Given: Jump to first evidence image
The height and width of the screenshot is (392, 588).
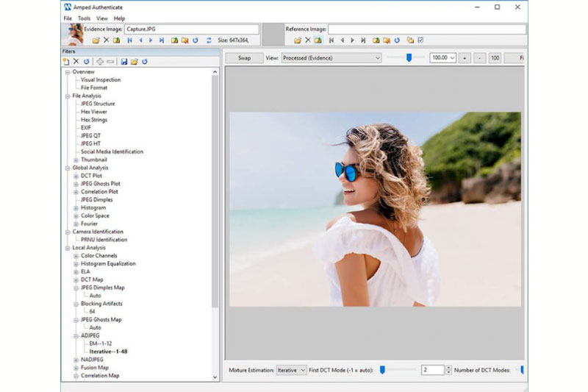Looking at the screenshot, I should [130, 40].
